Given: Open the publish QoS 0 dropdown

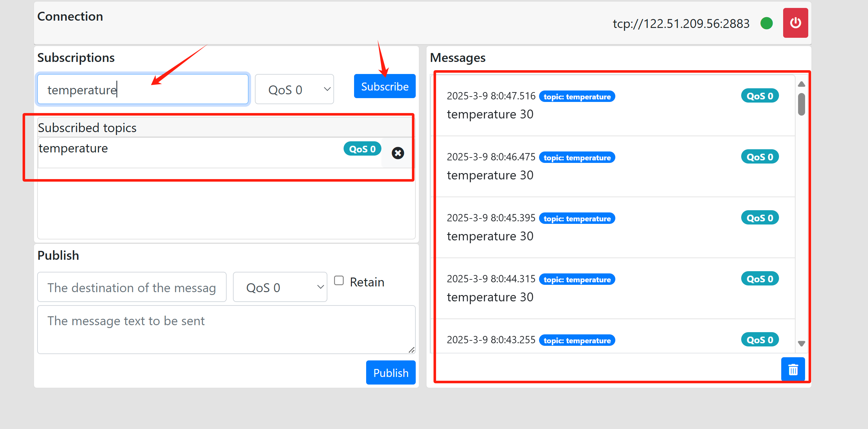Looking at the screenshot, I should coord(280,287).
